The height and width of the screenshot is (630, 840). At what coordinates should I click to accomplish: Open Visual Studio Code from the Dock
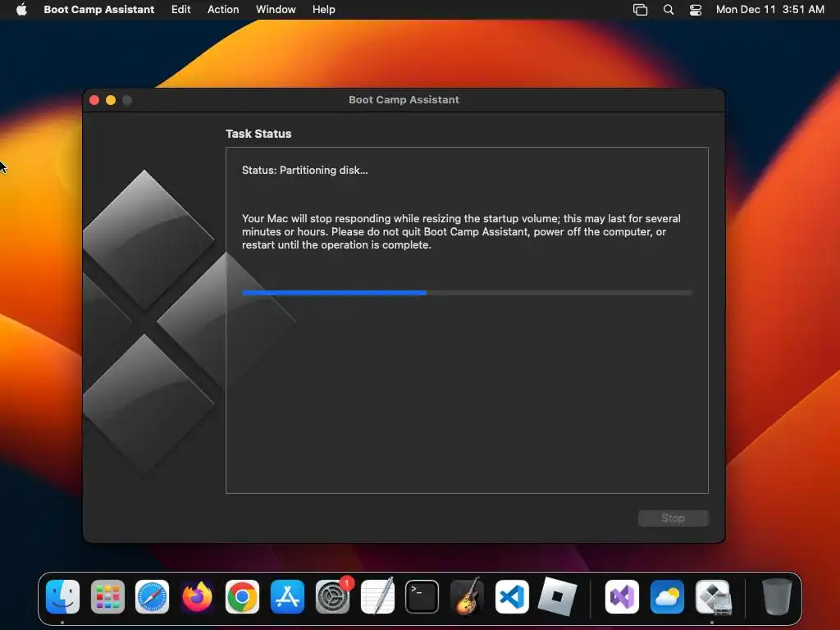coord(512,597)
